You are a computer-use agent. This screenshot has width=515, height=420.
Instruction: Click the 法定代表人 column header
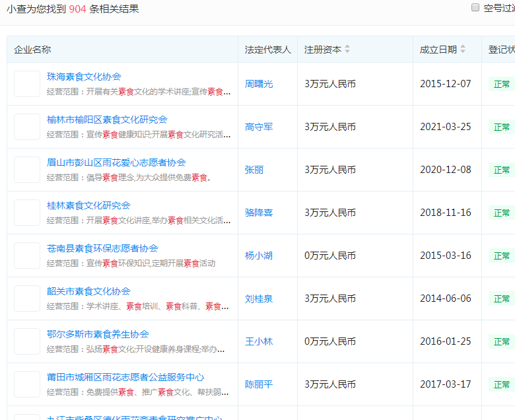[267, 50]
